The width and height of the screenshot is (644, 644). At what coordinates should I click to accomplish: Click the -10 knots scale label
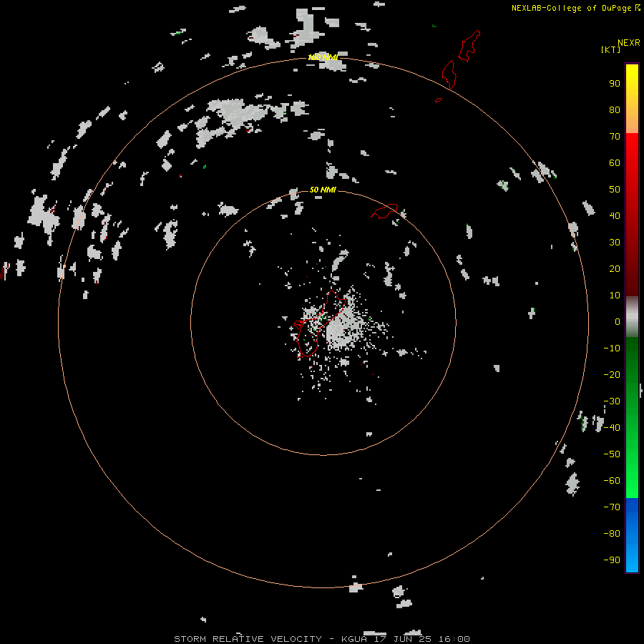(612, 348)
